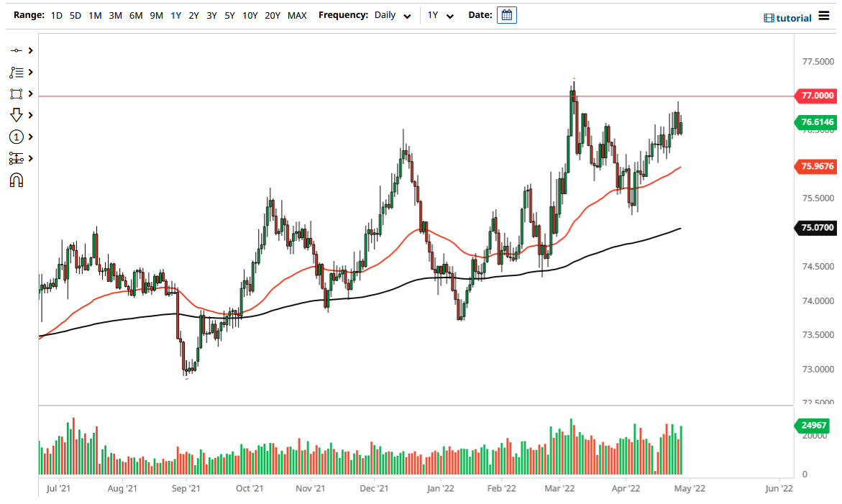842x504 pixels.
Task: Select the 10Y range tab
Action: tap(250, 14)
